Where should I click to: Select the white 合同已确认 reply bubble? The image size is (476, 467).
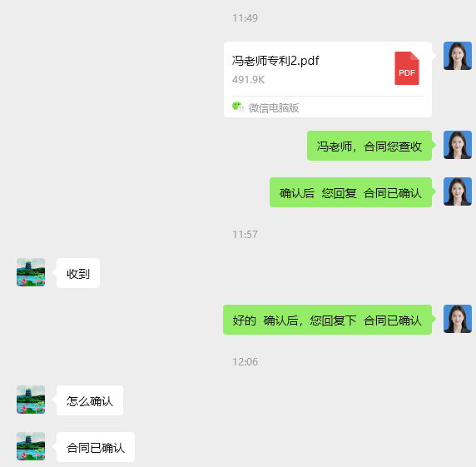pyautogui.click(x=96, y=447)
